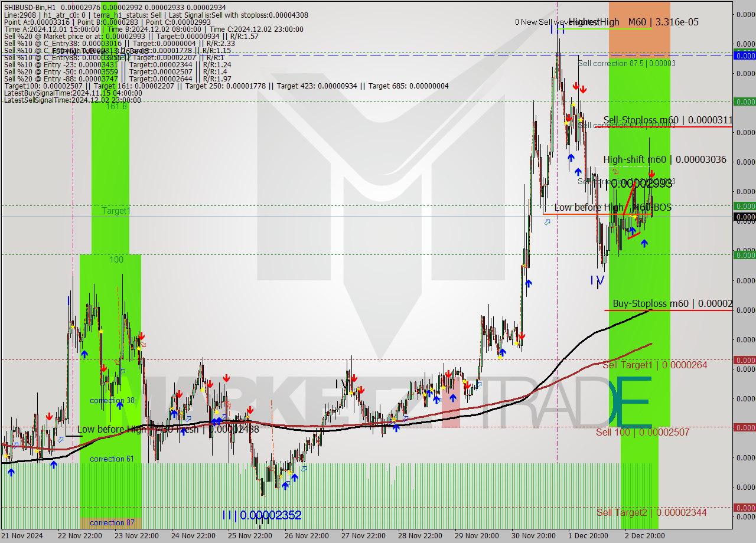Image resolution: width=756 pixels, height=543 pixels.
Task: Click the black current-price tag on price axis
Action: (x=744, y=217)
